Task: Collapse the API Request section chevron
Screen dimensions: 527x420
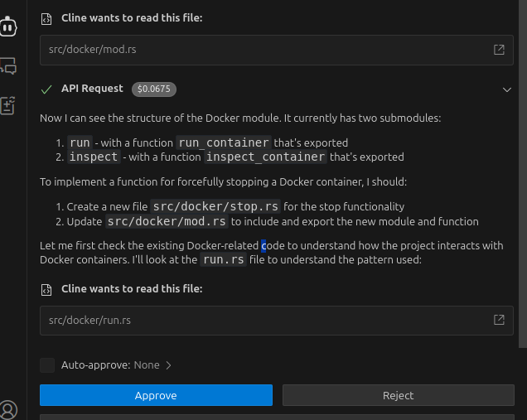Action: point(506,89)
